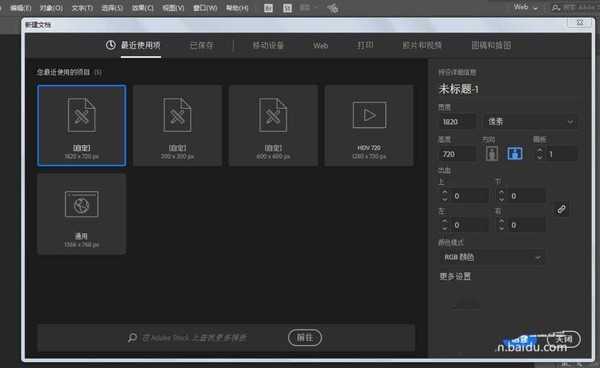The height and width of the screenshot is (368, 600).
Task: Click the Bridge icon in menu bar
Action: click(x=268, y=8)
